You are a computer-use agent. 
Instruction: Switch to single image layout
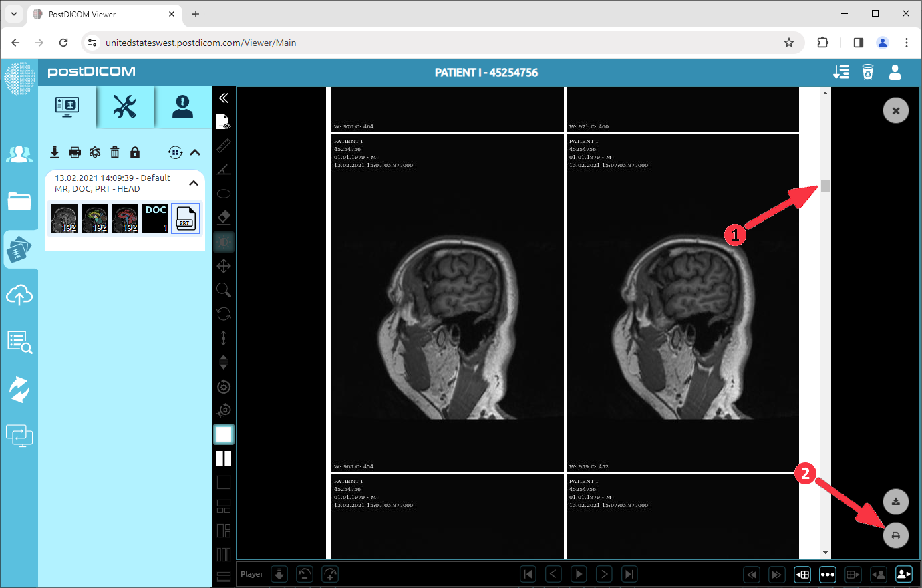224,434
